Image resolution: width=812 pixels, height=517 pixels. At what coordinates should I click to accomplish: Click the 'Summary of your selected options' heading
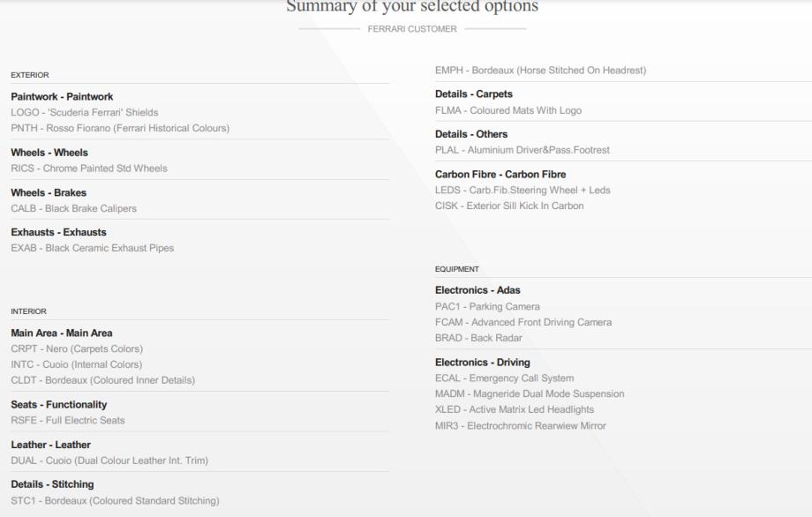(x=412, y=7)
